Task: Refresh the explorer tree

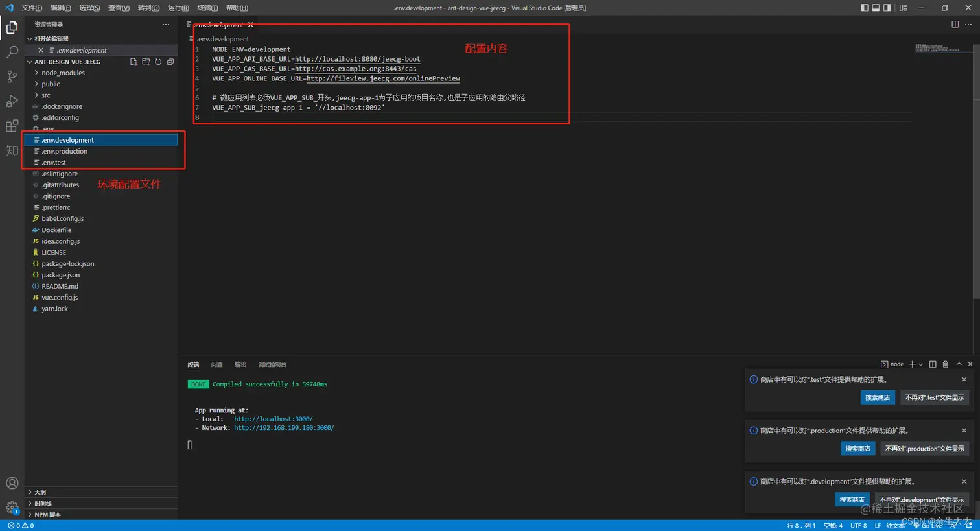Action: [158, 62]
